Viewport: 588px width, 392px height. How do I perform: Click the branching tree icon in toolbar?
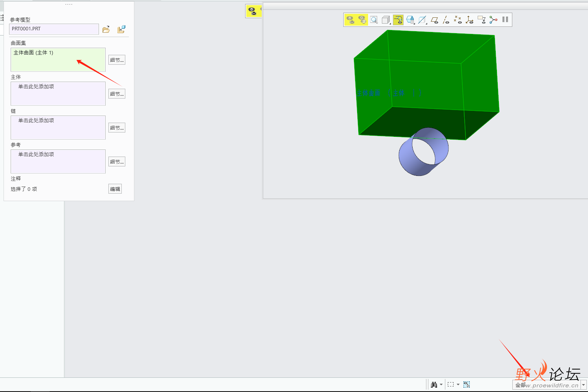click(493, 20)
